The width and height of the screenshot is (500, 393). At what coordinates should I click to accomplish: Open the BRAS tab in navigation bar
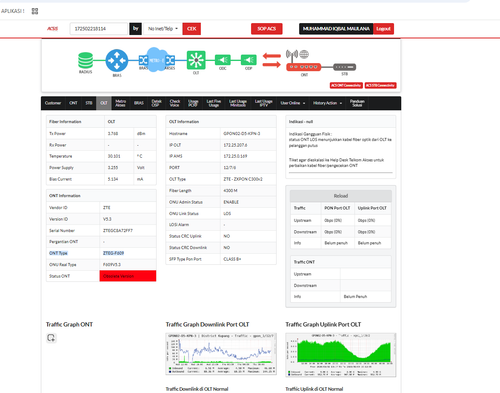coord(139,103)
